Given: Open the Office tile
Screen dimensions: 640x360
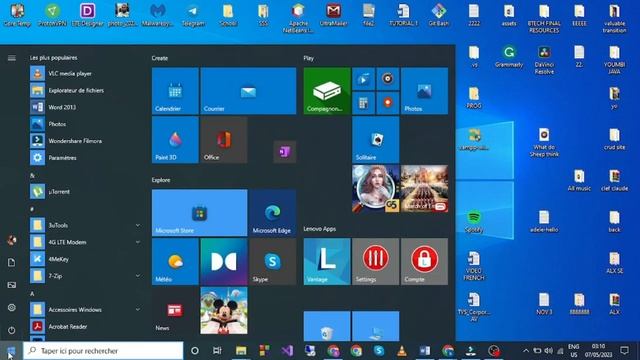Looking at the screenshot, I should coord(224,140).
